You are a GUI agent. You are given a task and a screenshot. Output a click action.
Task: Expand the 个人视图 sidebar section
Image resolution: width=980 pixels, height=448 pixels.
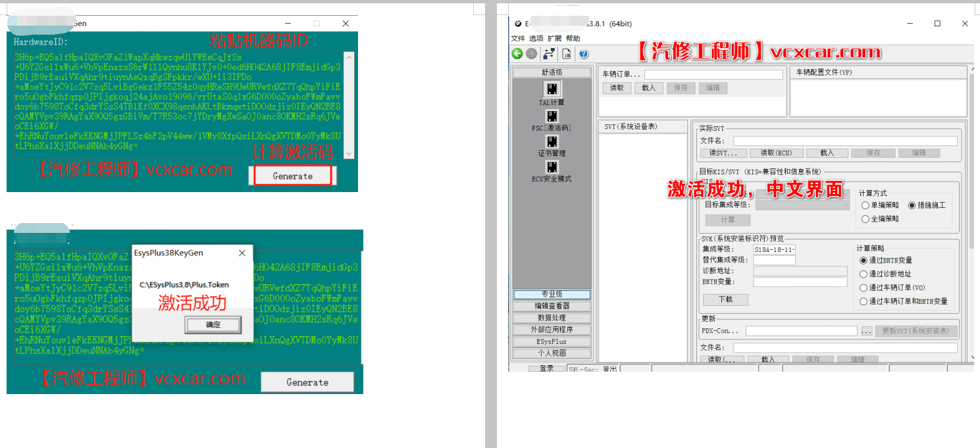tap(552, 353)
